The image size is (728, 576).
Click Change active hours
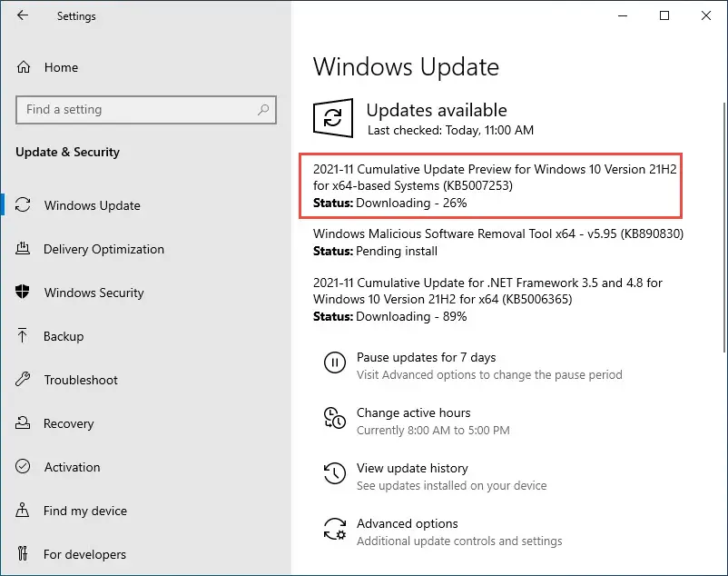pos(413,412)
